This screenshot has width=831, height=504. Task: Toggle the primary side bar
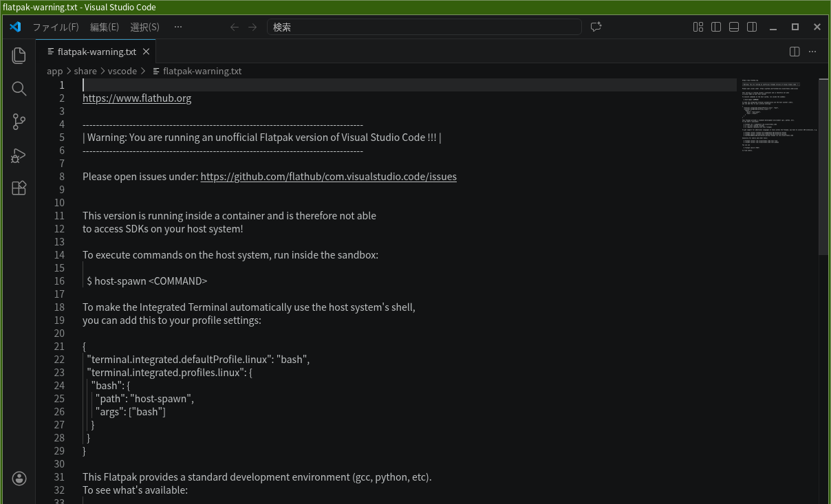tap(716, 27)
